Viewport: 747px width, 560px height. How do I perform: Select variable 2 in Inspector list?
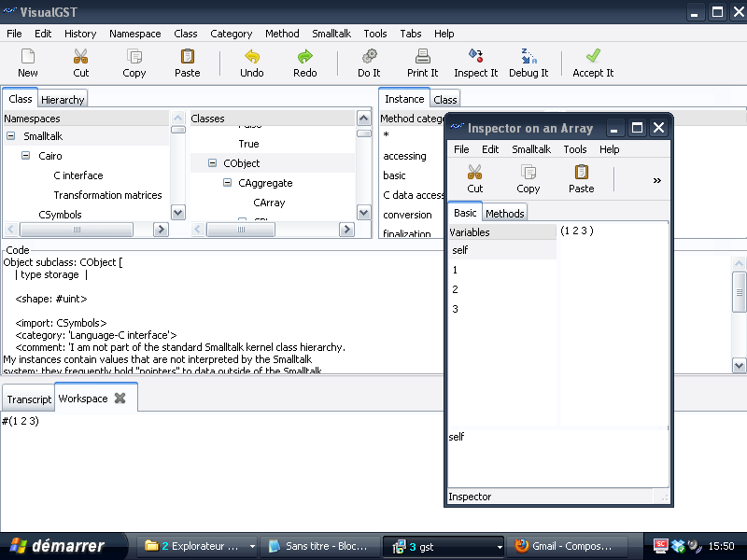click(x=502, y=289)
